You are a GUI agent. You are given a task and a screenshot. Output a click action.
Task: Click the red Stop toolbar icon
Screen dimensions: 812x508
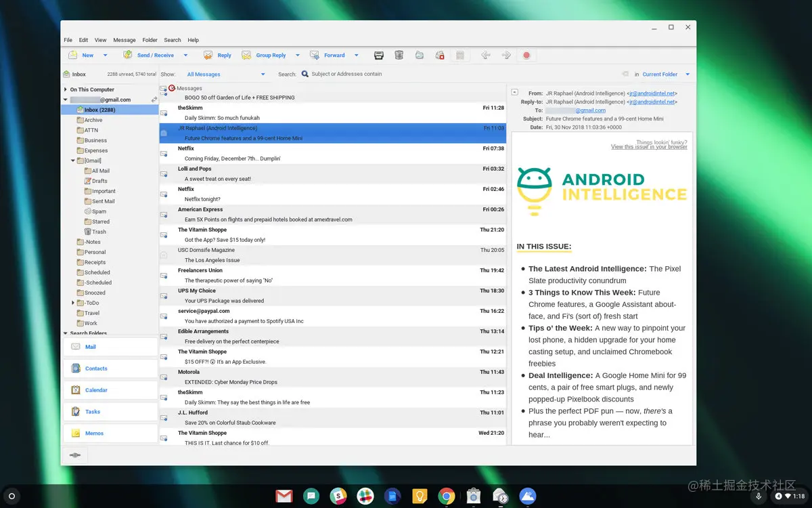(x=526, y=56)
